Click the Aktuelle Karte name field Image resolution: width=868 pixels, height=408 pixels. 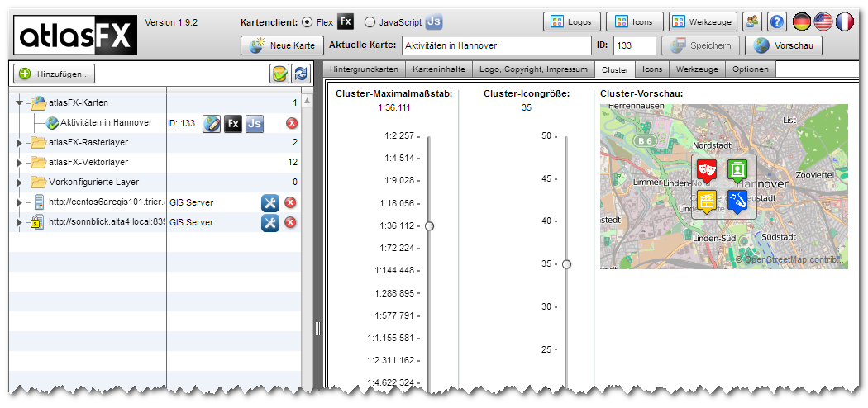pos(497,46)
